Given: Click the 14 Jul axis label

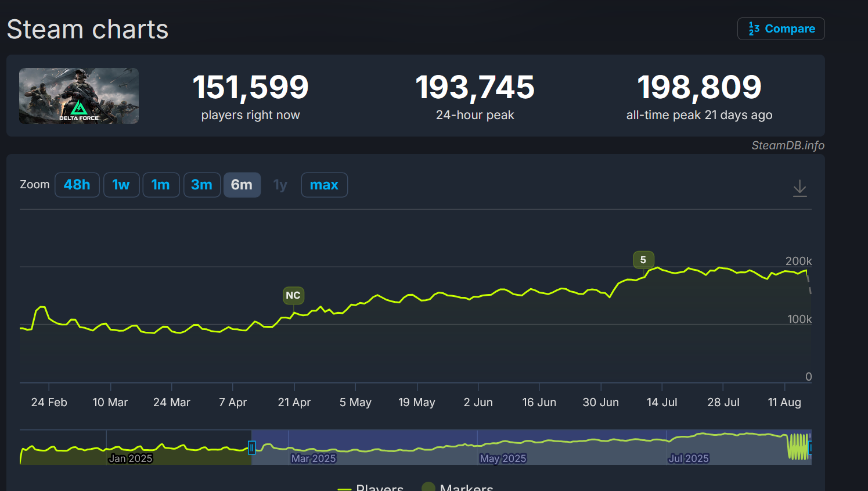Looking at the screenshot, I should (x=662, y=402).
